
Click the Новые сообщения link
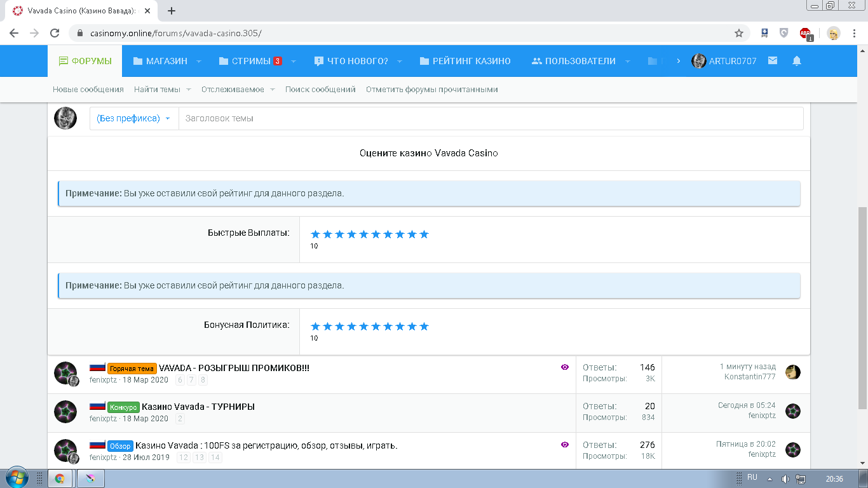pyautogui.click(x=88, y=90)
